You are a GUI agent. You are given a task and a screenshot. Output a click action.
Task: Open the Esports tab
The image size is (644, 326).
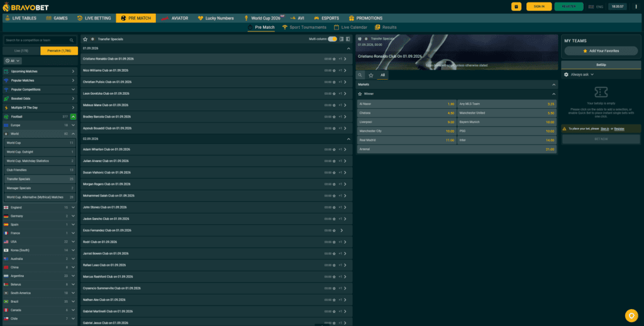(326, 18)
